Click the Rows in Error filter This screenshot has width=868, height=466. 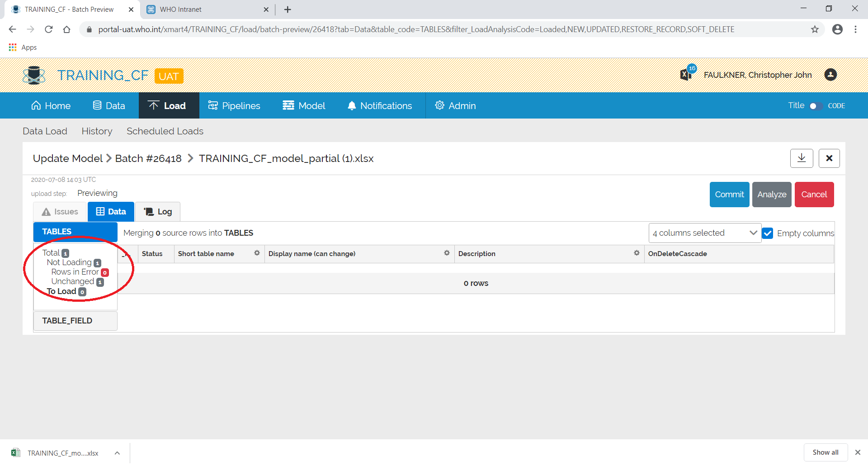[x=75, y=272]
